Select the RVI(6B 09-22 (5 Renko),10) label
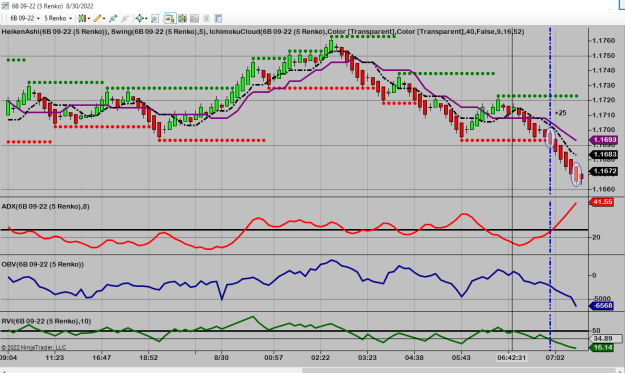 point(46,321)
